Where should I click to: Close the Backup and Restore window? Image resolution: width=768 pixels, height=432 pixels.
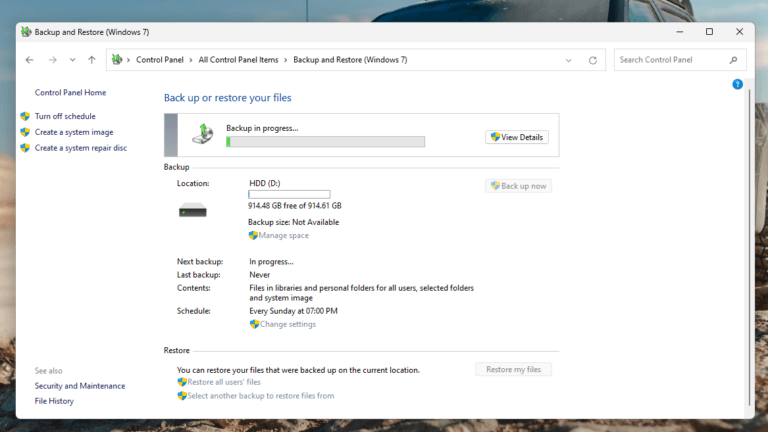click(x=740, y=32)
